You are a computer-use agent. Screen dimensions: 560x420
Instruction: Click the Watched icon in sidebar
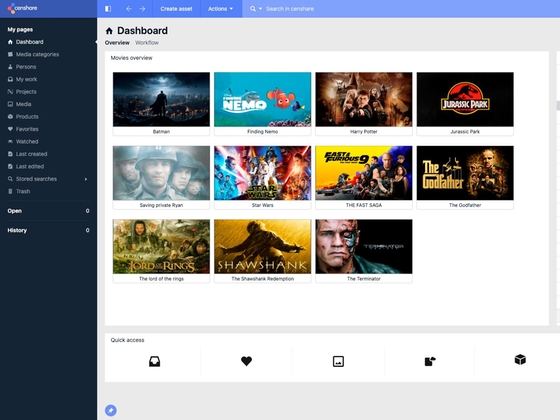[10, 141]
